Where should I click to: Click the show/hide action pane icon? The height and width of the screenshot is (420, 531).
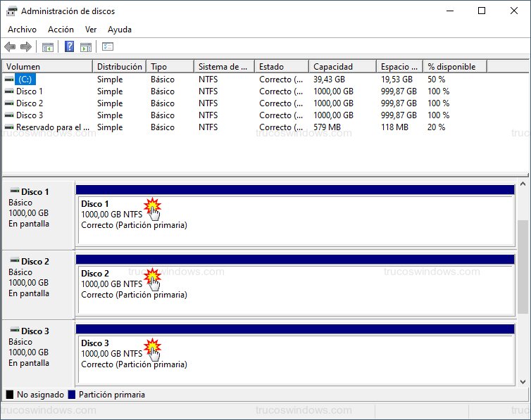coord(86,47)
